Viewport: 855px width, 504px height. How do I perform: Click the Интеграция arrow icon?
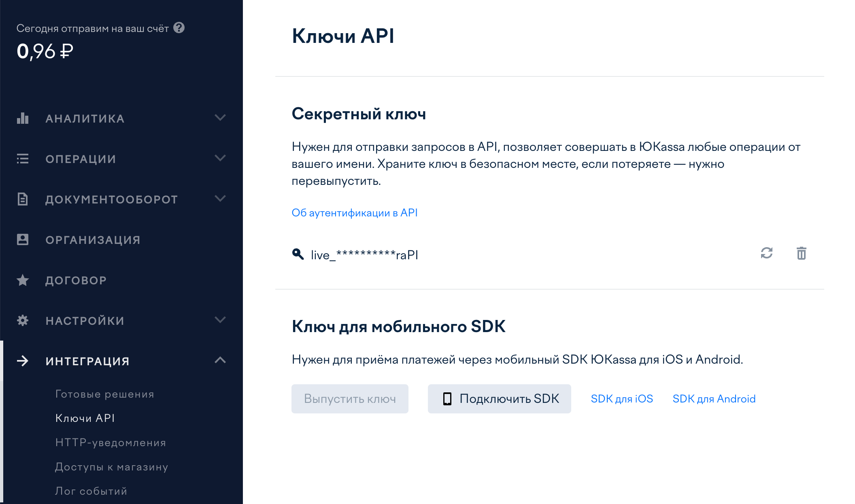[23, 360]
